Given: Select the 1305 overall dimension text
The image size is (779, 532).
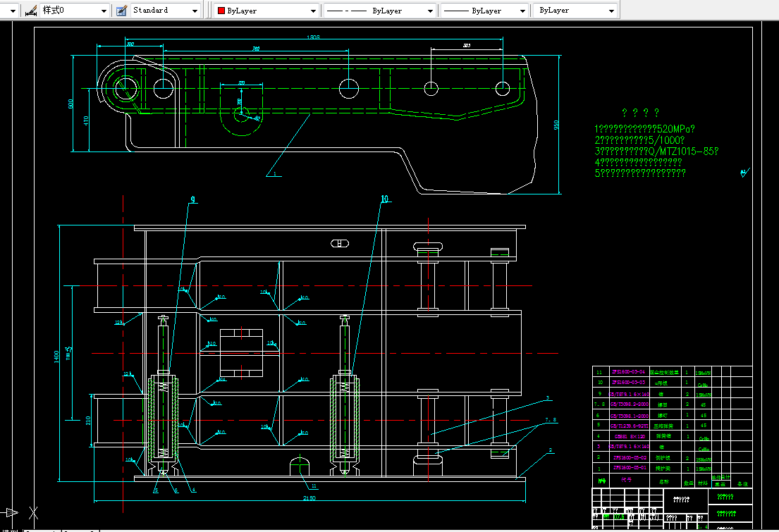Looking at the screenshot, I should pyautogui.click(x=313, y=37).
